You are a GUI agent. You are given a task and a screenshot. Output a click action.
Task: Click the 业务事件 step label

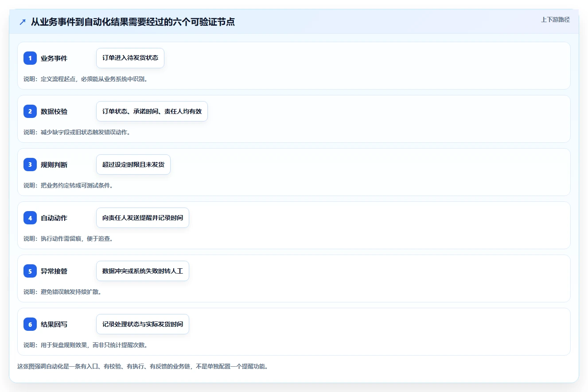(x=54, y=58)
